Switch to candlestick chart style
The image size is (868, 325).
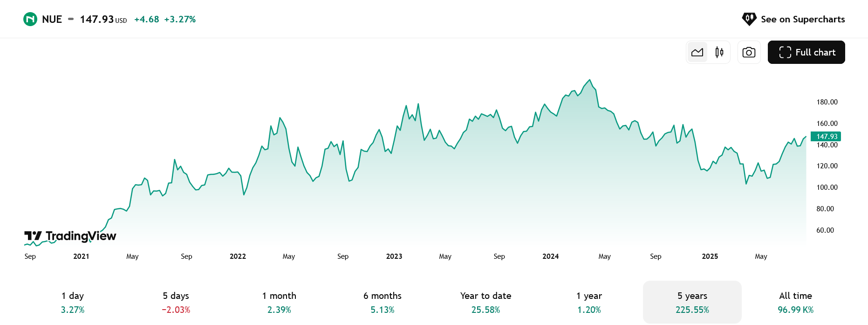point(719,52)
